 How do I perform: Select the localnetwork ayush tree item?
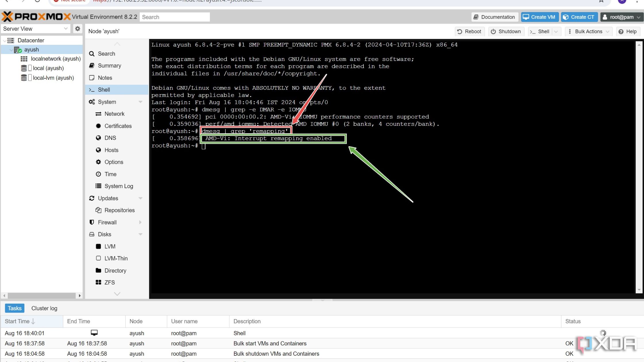click(57, 58)
